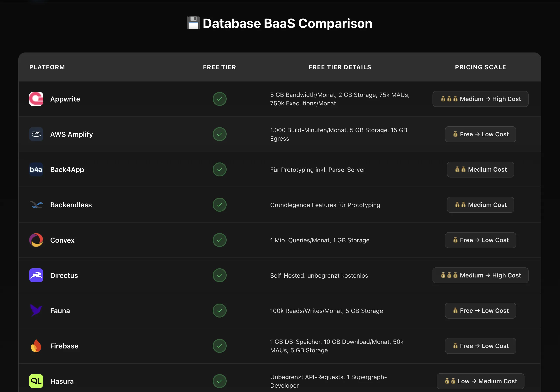Click the Back4App Medium Cost badge
The image size is (560, 392).
[x=480, y=169]
